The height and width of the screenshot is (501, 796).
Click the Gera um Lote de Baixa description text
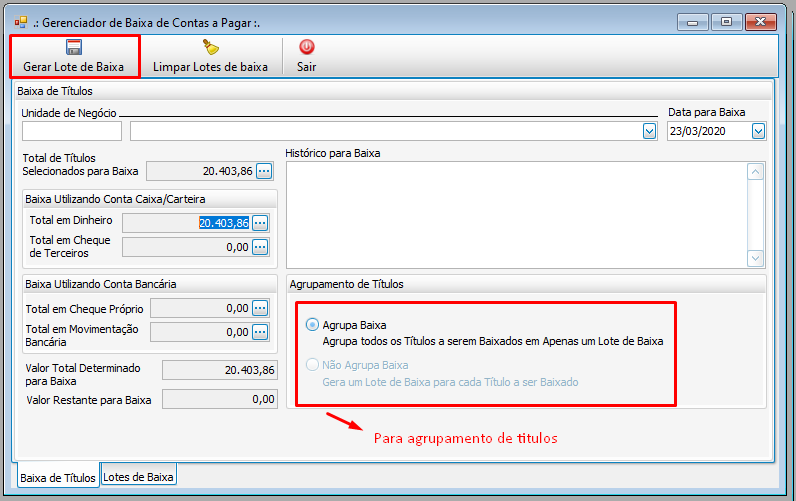tap(450, 382)
